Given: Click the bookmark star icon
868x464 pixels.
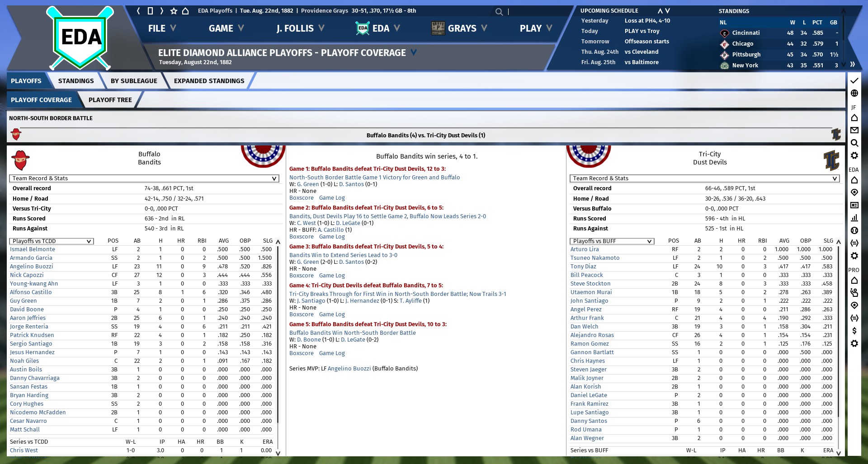Looking at the screenshot, I should tap(174, 11).
